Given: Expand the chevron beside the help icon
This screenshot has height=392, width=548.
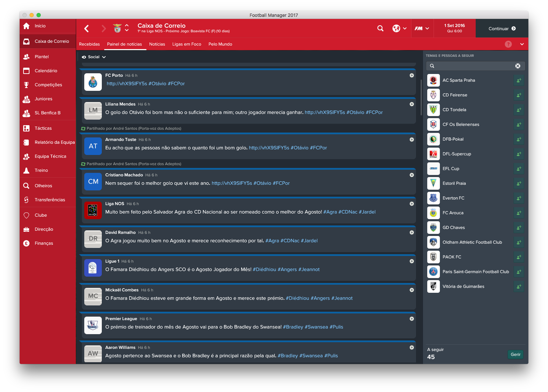Looking at the screenshot, I should pyautogui.click(x=522, y=44).
